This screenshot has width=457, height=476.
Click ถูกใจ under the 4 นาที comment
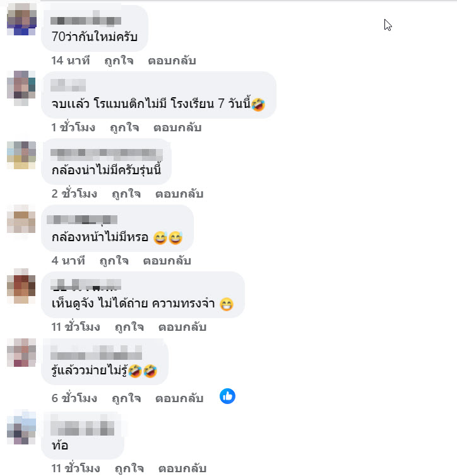tap(114, 261)
